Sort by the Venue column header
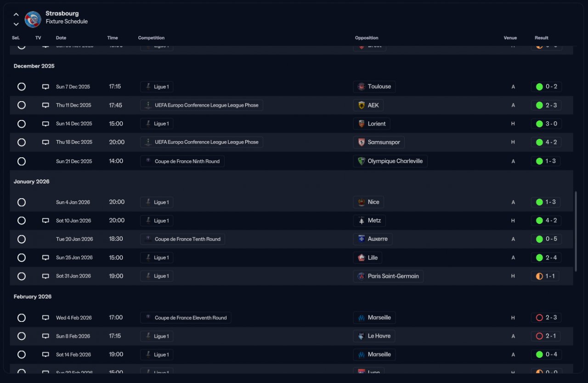Screen dimensions: 588x383 [510, 38]
